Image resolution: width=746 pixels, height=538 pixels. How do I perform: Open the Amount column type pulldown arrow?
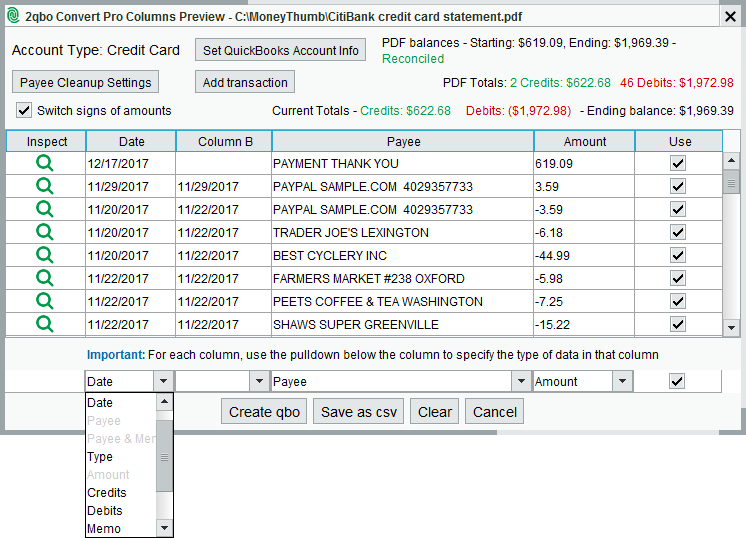point(622,381)
